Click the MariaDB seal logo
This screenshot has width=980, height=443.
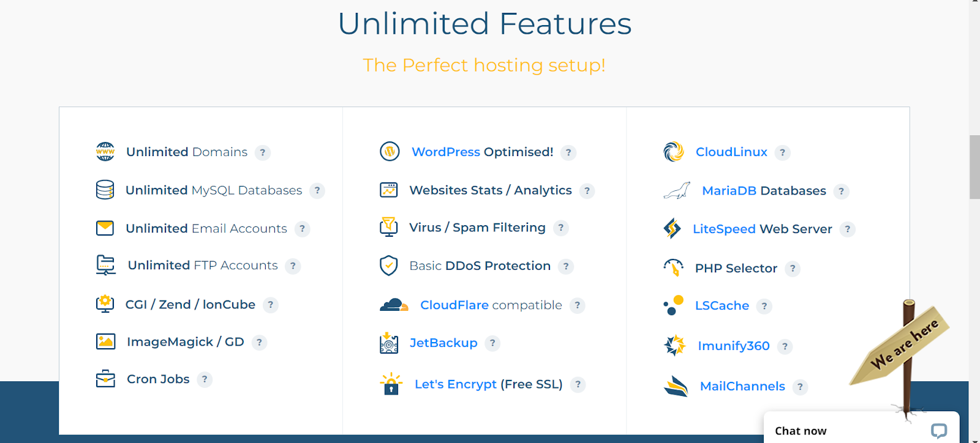677,191
